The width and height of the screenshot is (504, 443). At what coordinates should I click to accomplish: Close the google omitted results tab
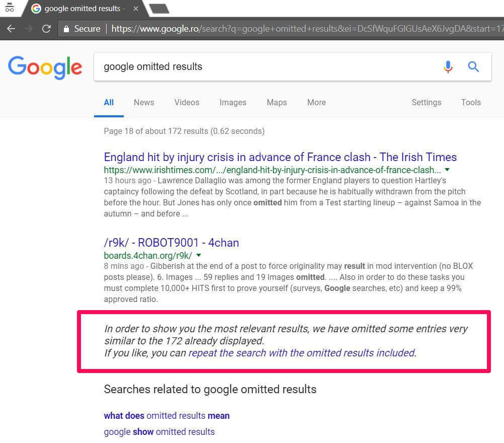click(136, 9)
